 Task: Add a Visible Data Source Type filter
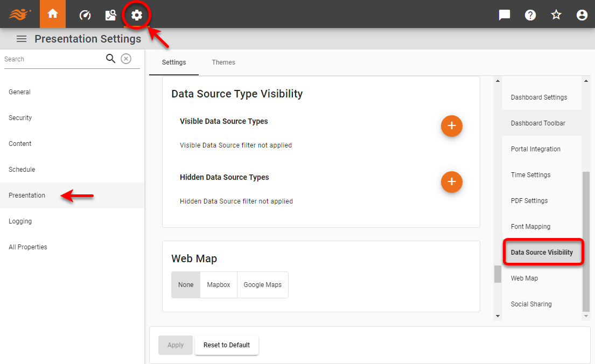452,126
